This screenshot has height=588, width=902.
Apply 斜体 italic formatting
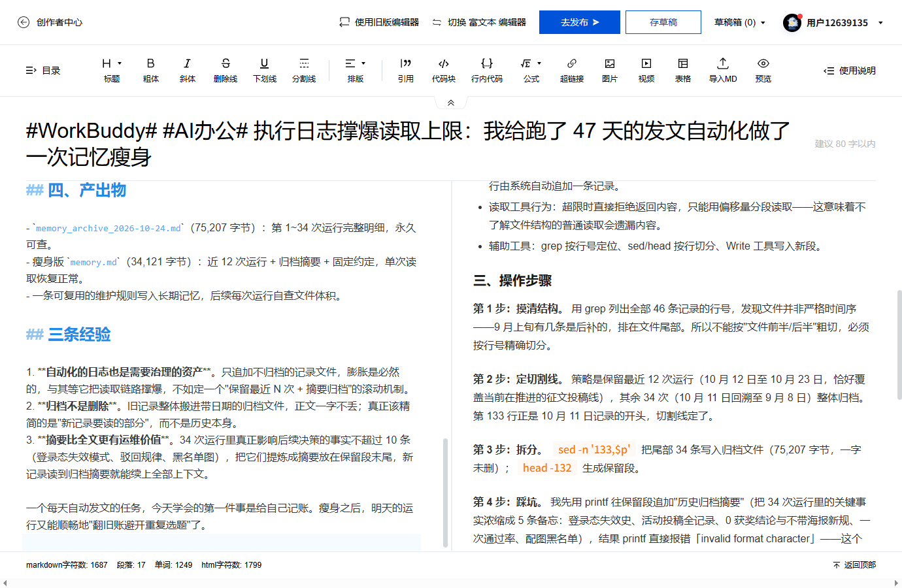[x=188, y=70]
